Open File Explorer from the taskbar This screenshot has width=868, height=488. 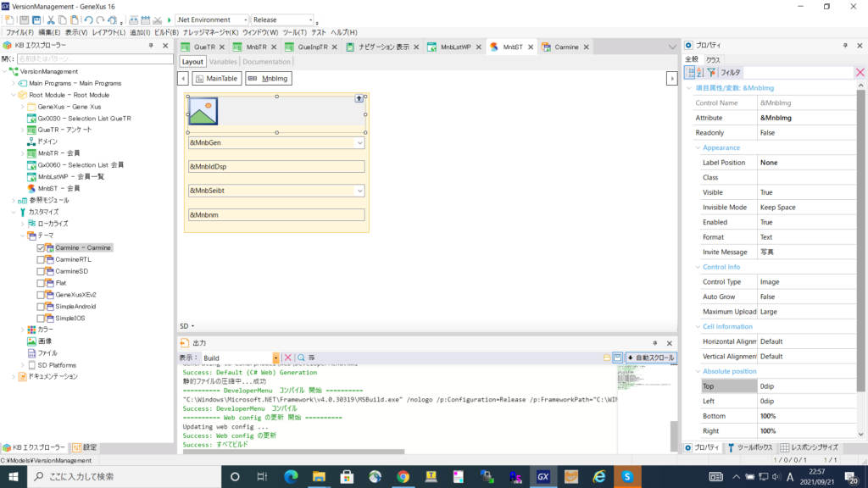[x=319, y=476]
